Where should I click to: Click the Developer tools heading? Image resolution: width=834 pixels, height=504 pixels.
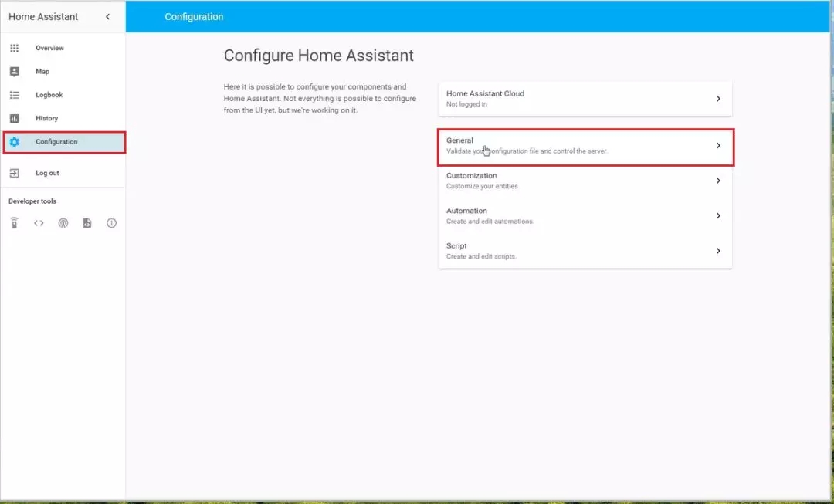pyautogui.click(x=32, y=201)
